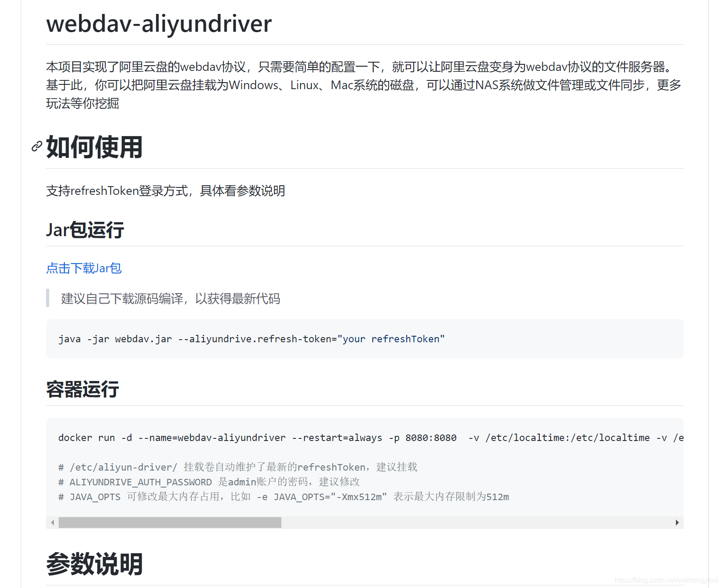Open the 点击下载Jar包 download link
Screen dimensions: 722x588
coord(84,268)
